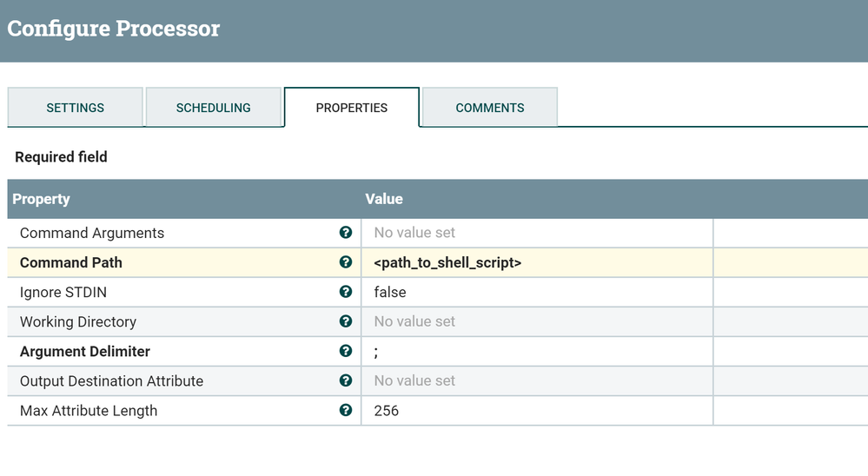Viewport: 868px width, 476px height.
Task: Set the Working Directory value
Action: pyautogui.click(x=536, y=321)
